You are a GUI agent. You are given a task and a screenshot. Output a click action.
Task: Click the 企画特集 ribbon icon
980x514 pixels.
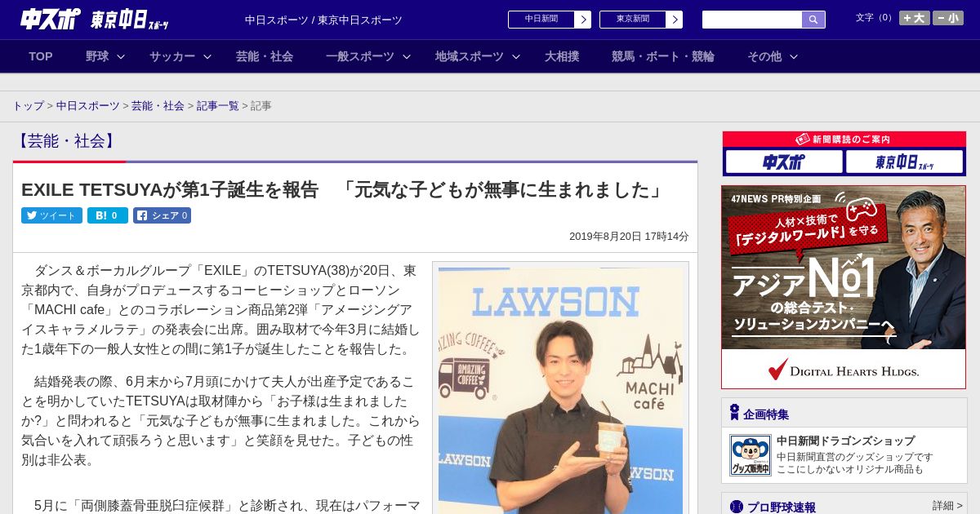tap(734, 413)
